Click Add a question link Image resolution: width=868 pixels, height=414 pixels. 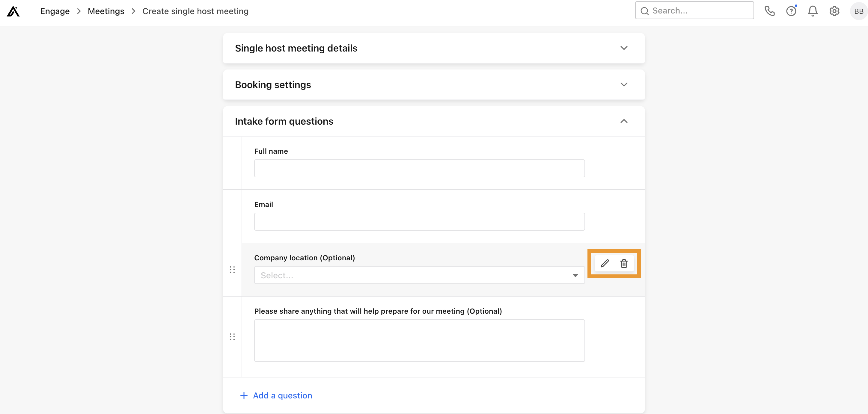click(282, 395)
